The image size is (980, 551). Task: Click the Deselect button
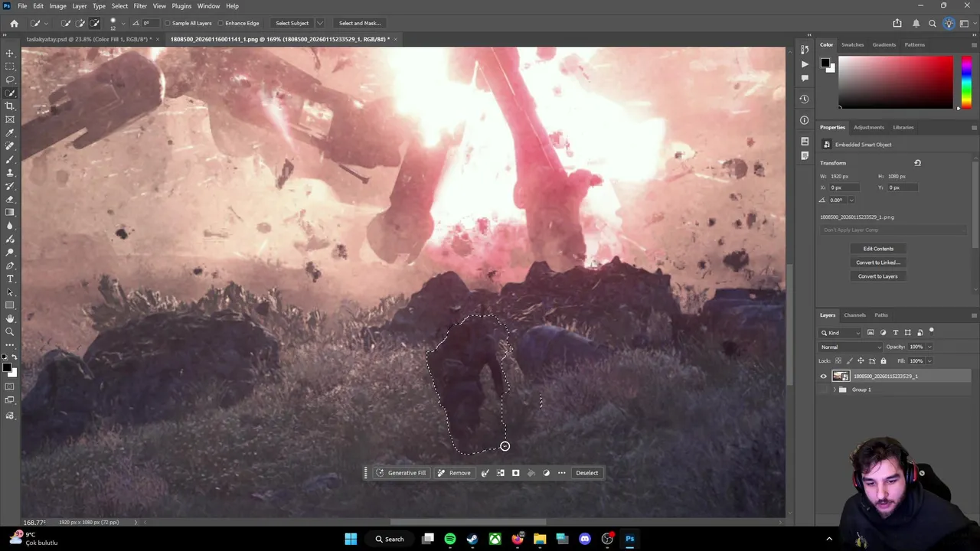[587, 473]
